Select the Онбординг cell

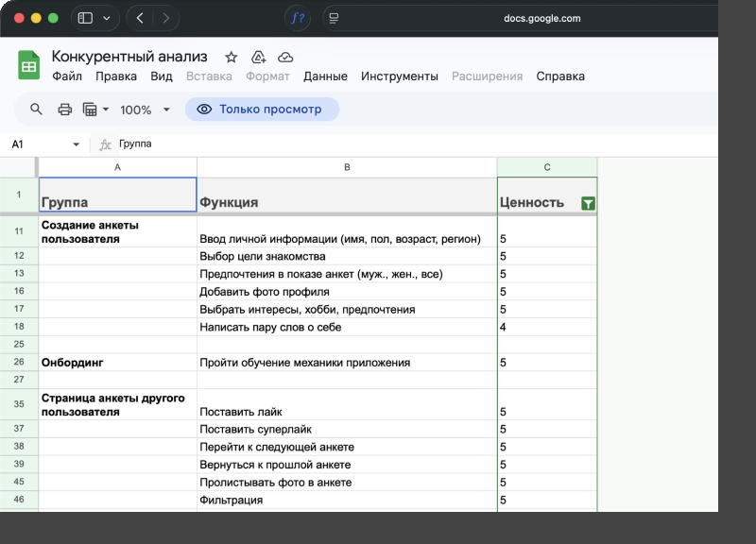tap(117, 363)
